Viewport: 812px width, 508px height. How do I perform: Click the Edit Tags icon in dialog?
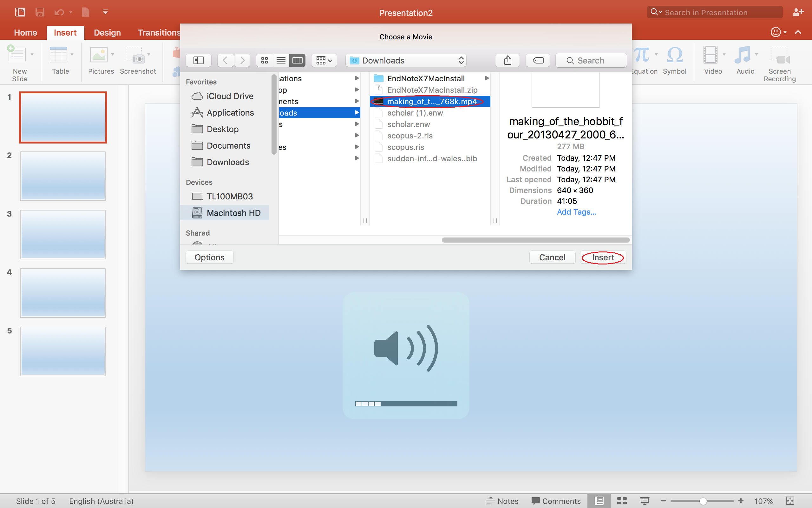pos(538,60)
